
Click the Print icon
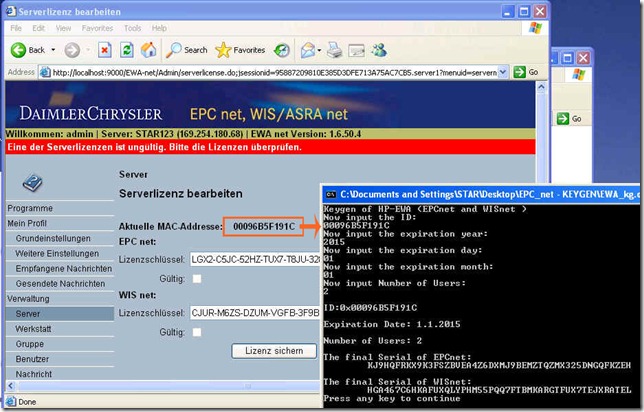[334, 50]
